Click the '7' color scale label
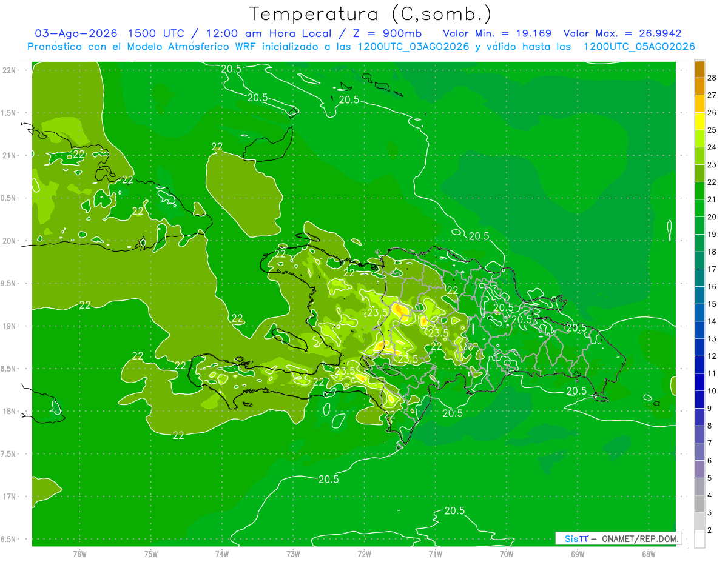 (x=710, y=443)
